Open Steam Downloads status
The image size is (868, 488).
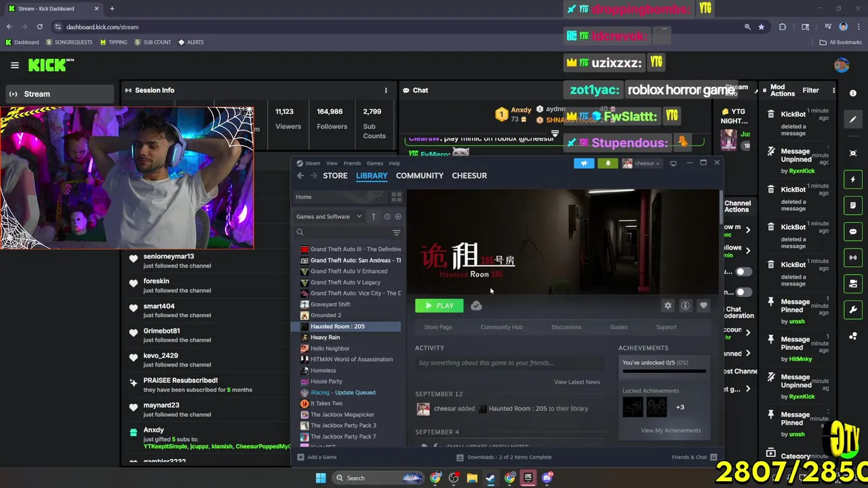click(x=505, y=457)
